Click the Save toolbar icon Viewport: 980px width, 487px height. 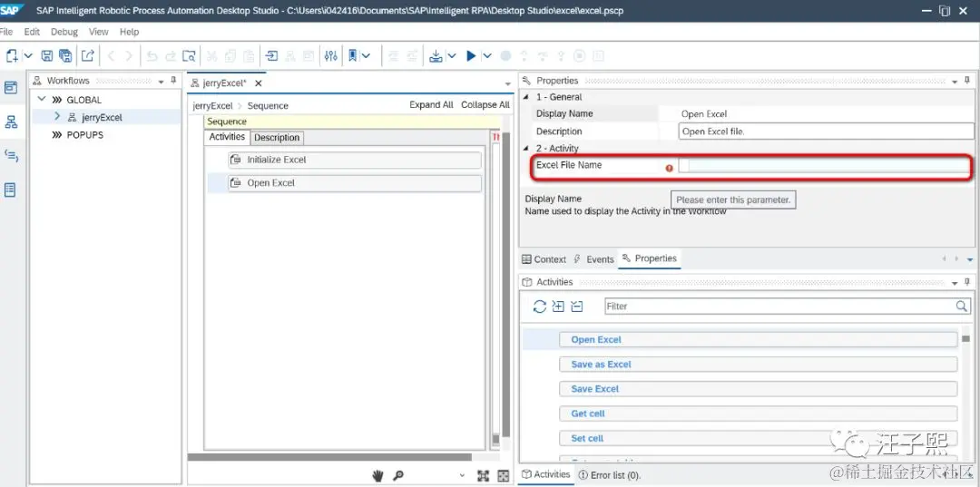click(47, 56)
